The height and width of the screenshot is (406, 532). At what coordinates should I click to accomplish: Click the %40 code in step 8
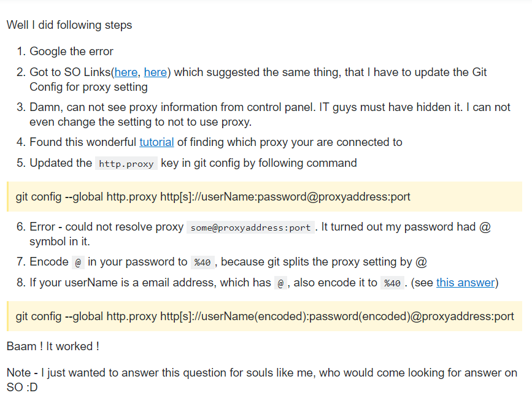pyautogui.click(x=392, y=283)
